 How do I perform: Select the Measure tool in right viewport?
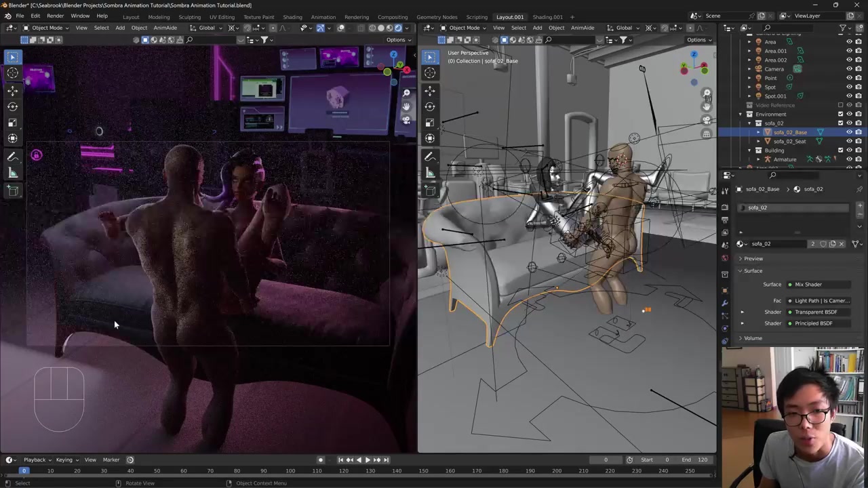430,173
